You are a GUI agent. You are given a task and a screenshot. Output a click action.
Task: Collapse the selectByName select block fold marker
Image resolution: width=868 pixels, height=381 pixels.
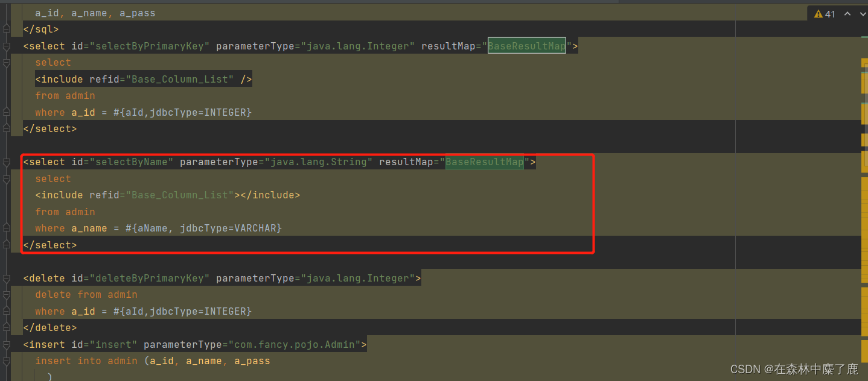6,162
